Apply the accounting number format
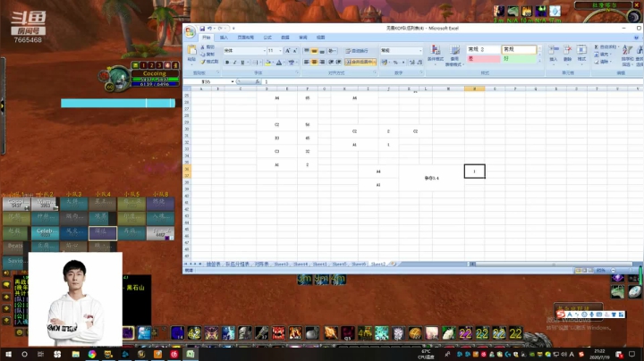This screenshot has width=644, height=361. coord(385,63)
